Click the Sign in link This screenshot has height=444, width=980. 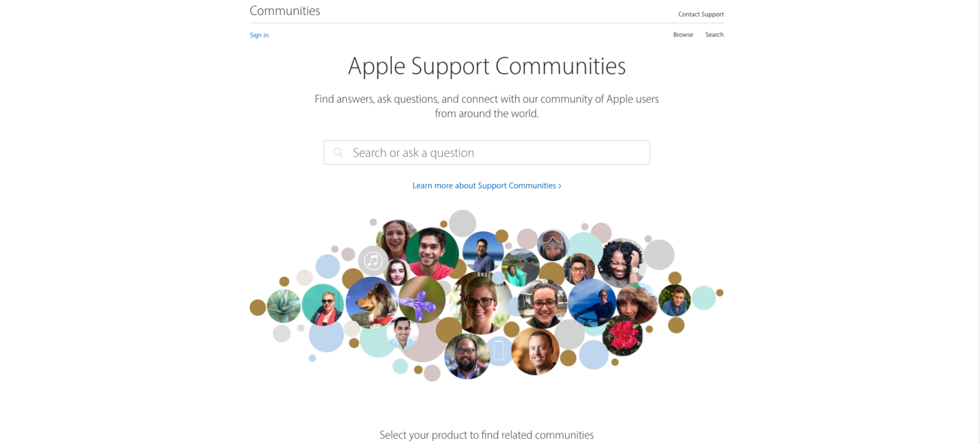pyautogui.click(x=259, y=35)
